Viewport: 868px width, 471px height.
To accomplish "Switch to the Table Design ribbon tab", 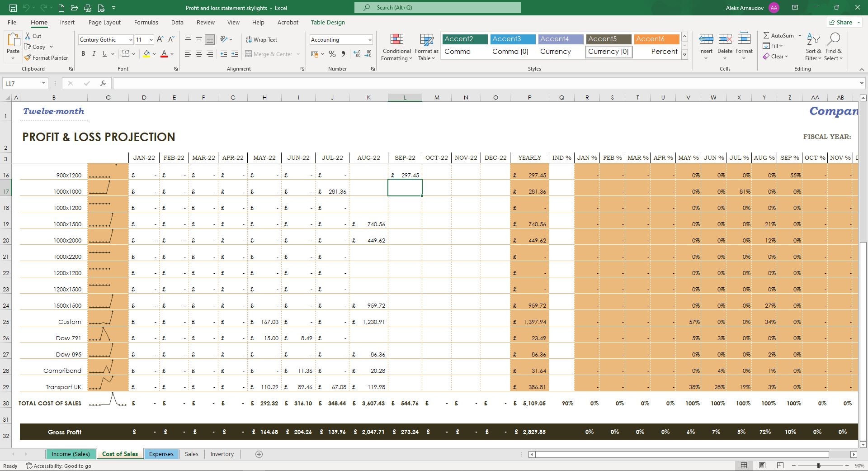I will tap(327, 22).
